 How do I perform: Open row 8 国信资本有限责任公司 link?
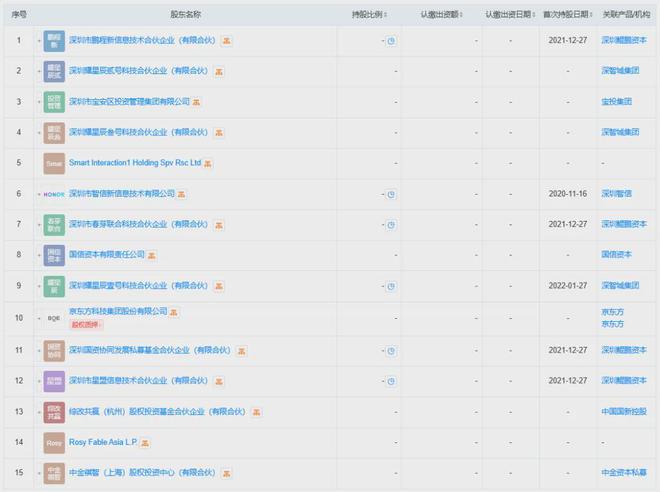[x=107, y=255]
